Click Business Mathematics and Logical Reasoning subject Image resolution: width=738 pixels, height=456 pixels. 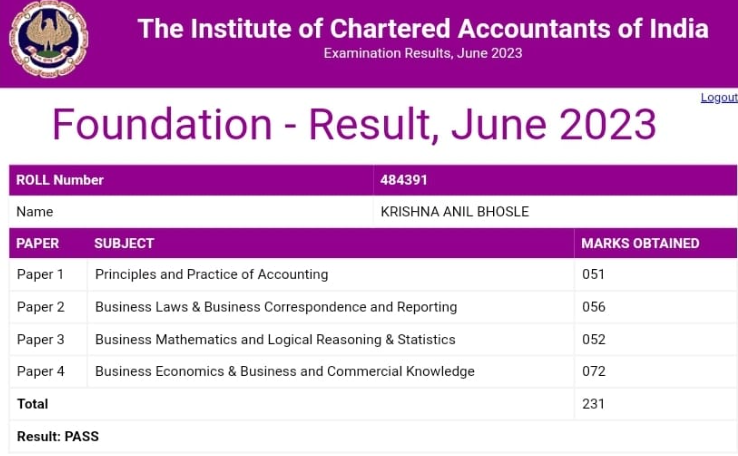[x=275, y=339]
